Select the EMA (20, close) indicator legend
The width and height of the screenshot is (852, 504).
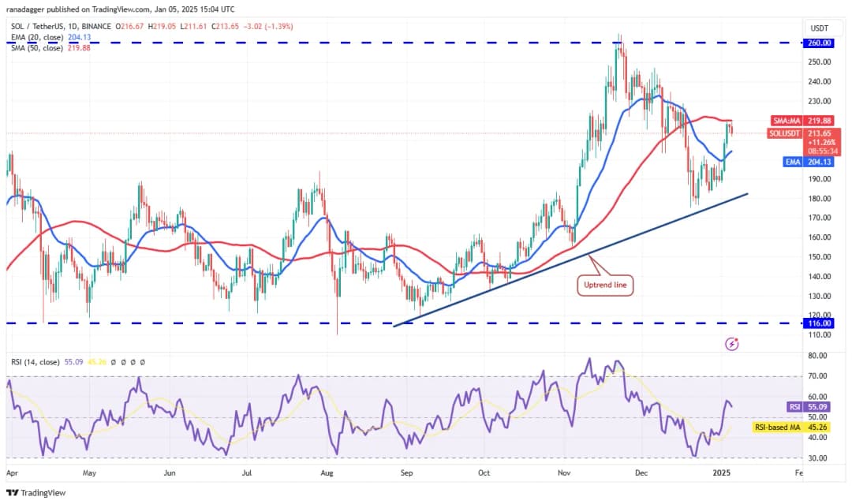(x=47, y=37)
